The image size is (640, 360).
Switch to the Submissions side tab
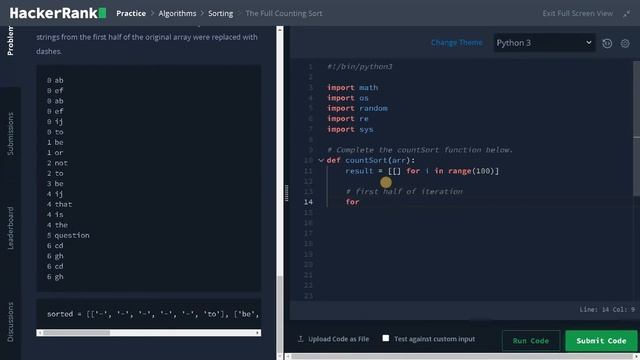[10, 134]
